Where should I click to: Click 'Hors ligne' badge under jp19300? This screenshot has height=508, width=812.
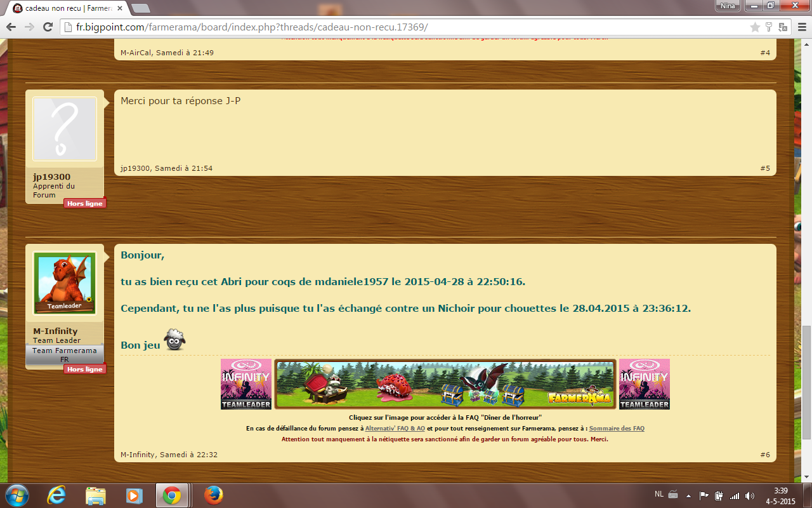84,203
